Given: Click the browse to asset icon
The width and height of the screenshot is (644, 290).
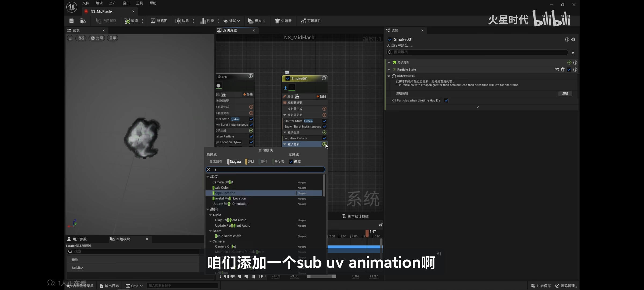Looking at the screenshot, I should pyautogui.click(x=83, y=21).
